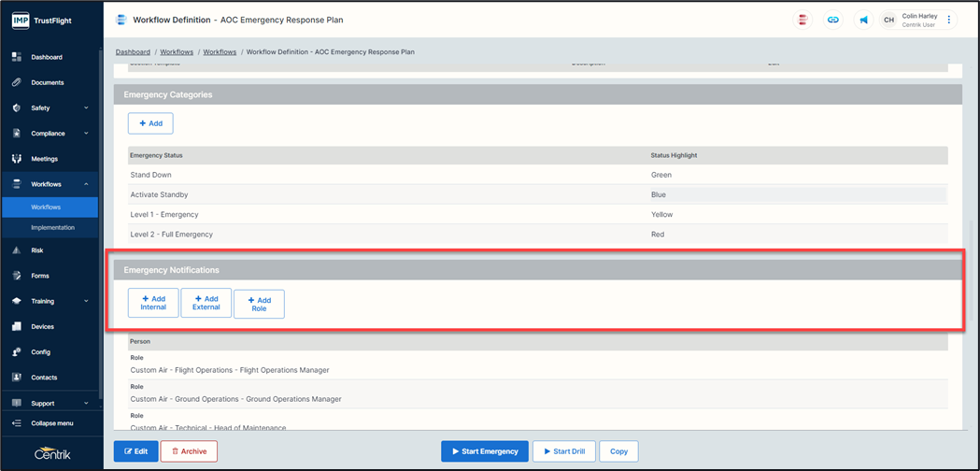Open Risk via warning triangle icon
The width and height of the screenshot is (980, 471).
click(x=17, y=250)
